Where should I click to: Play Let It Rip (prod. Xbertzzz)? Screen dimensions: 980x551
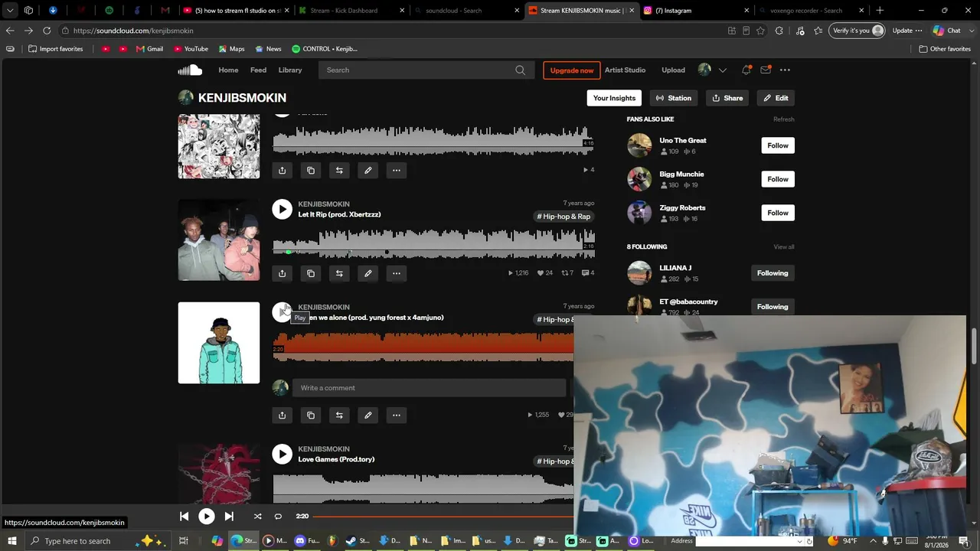(283, 209)
